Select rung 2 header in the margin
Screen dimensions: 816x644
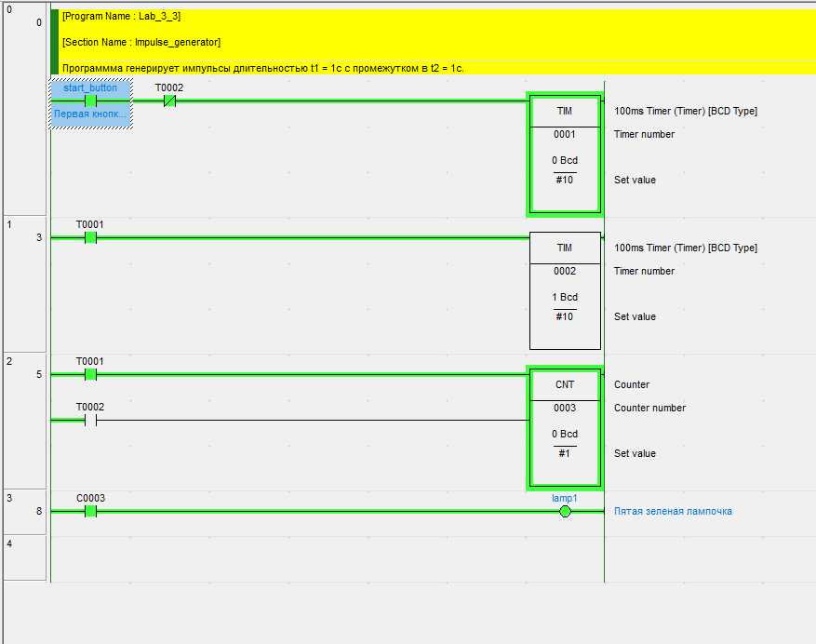pos(24,422)
